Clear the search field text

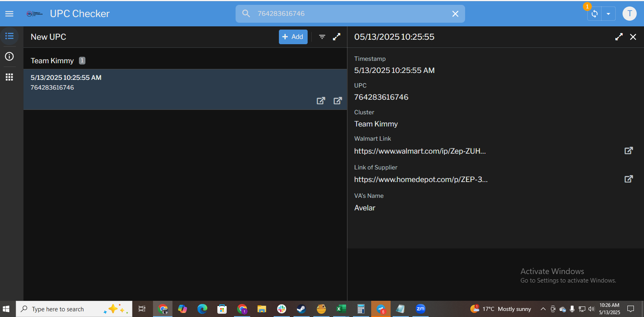pyautogui.click(x=455, y=14)
